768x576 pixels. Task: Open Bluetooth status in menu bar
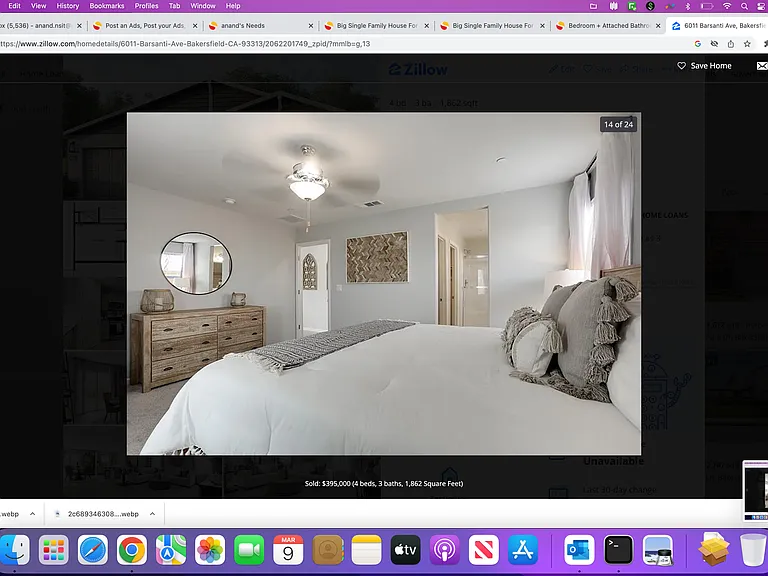[x=688, y=6]
